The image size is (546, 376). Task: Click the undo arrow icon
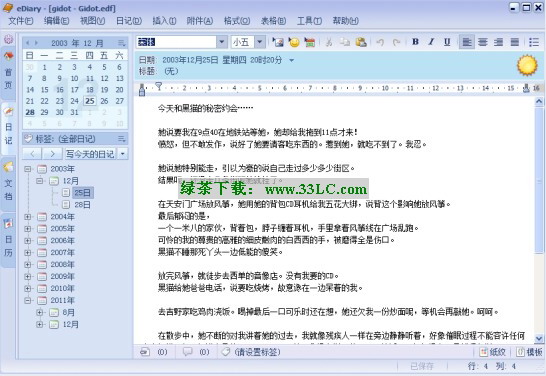(380, 42)
